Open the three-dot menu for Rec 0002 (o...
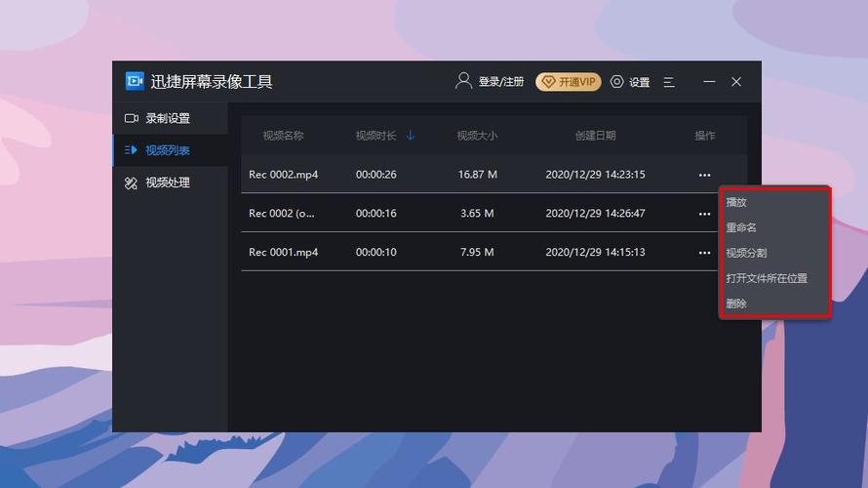The width and height of the screenshot is (868, 488). (704, 214)
